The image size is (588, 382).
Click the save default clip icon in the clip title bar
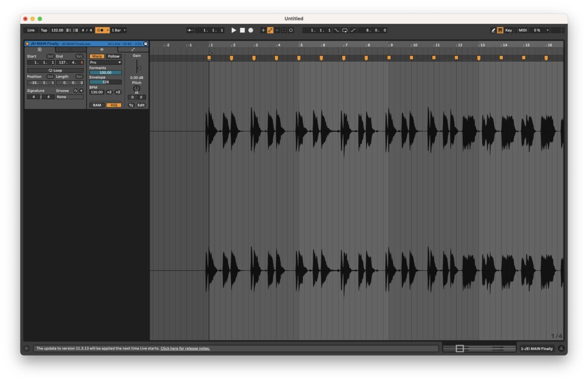(146, 44)
